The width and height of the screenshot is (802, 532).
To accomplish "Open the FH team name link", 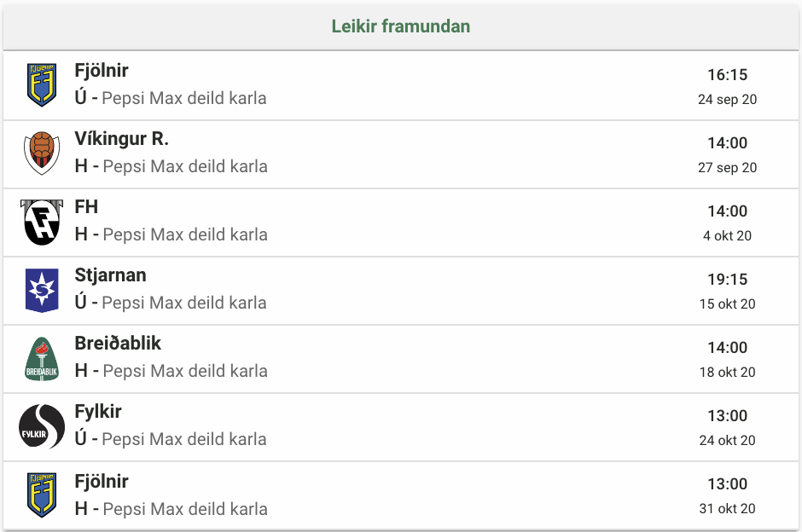I will pyautogui.click(x=86, y=207).
